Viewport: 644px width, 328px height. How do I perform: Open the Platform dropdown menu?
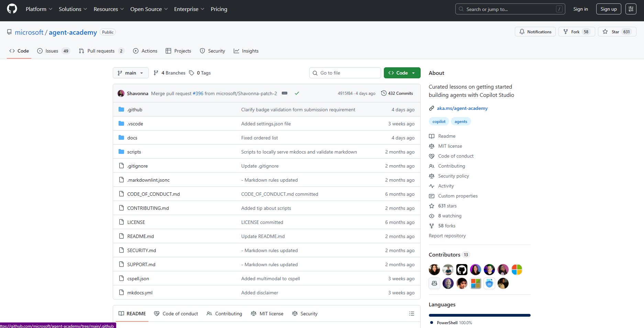[x=39, y=9]
